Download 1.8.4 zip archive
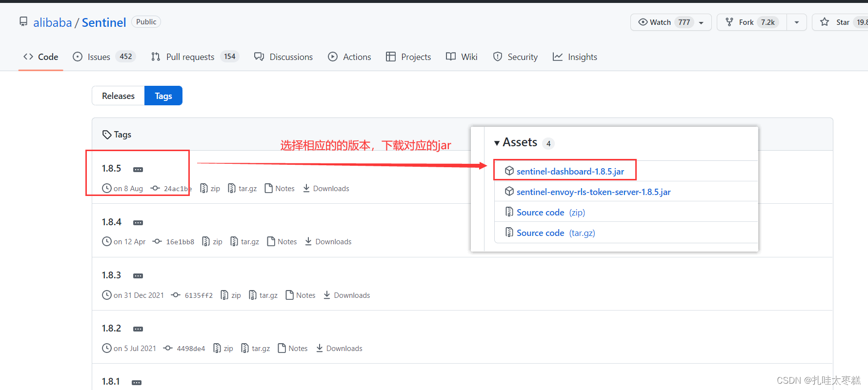The image size is (868, 390). [212, 242]
